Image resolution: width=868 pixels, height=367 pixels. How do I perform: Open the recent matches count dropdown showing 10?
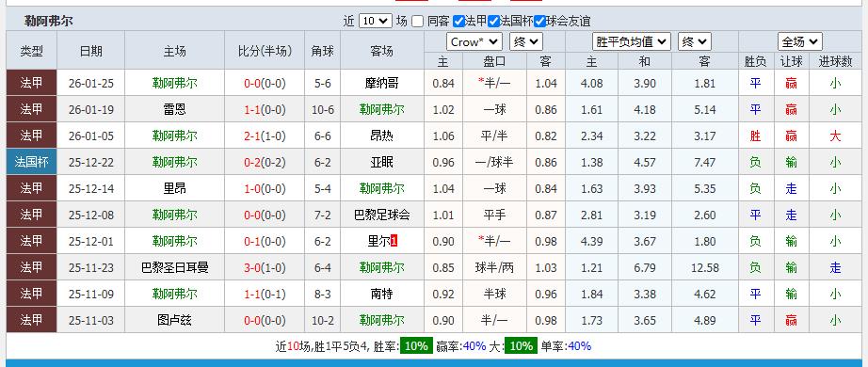click(x=376, y=21)
